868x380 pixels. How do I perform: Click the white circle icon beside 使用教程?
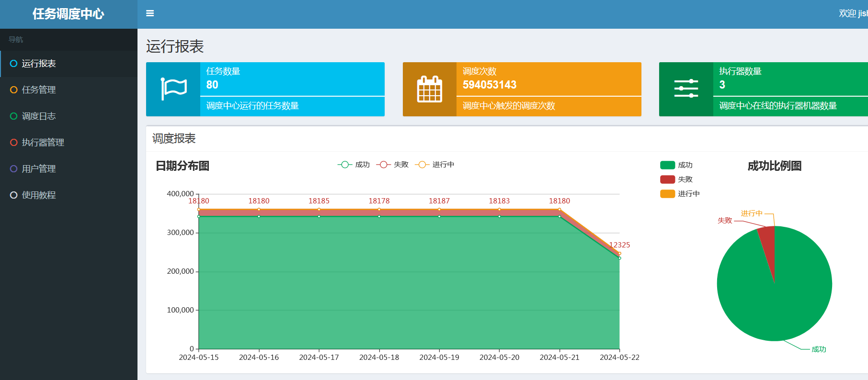tap(13, 195)
